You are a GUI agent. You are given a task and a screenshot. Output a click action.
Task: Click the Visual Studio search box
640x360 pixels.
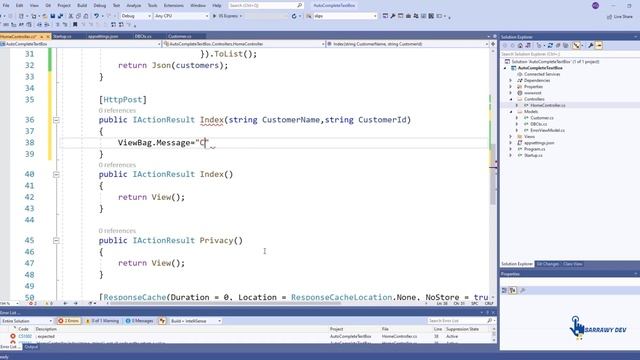click(265, 6)
